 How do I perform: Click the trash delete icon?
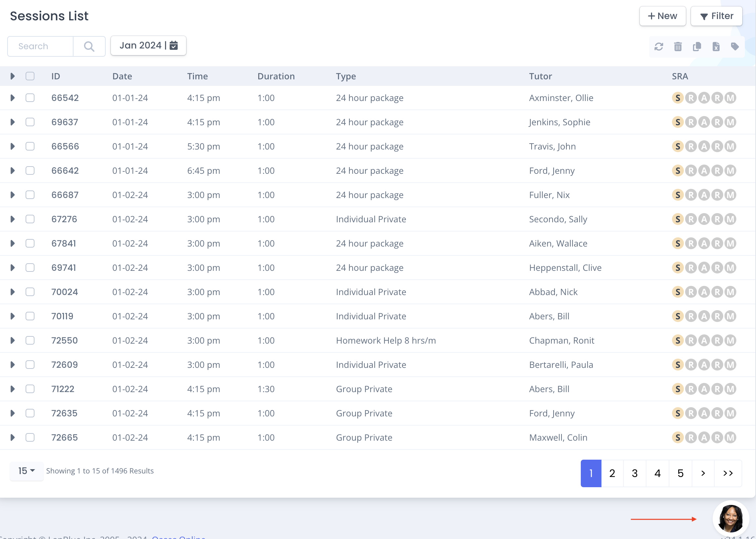[678, 47]
